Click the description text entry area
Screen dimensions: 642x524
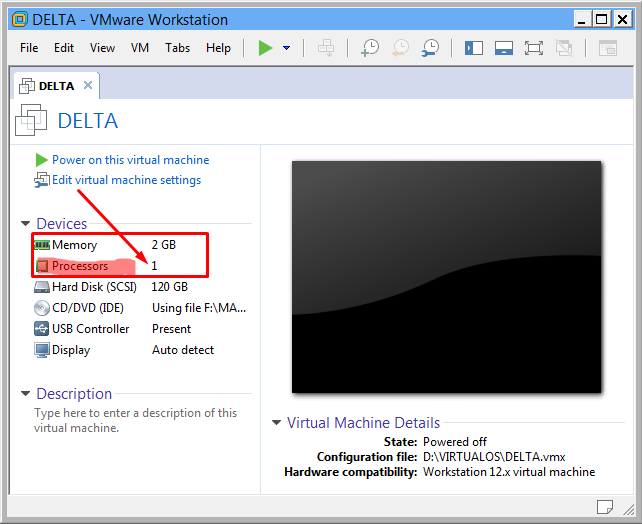pyautogui.click(x=135, y=420)
